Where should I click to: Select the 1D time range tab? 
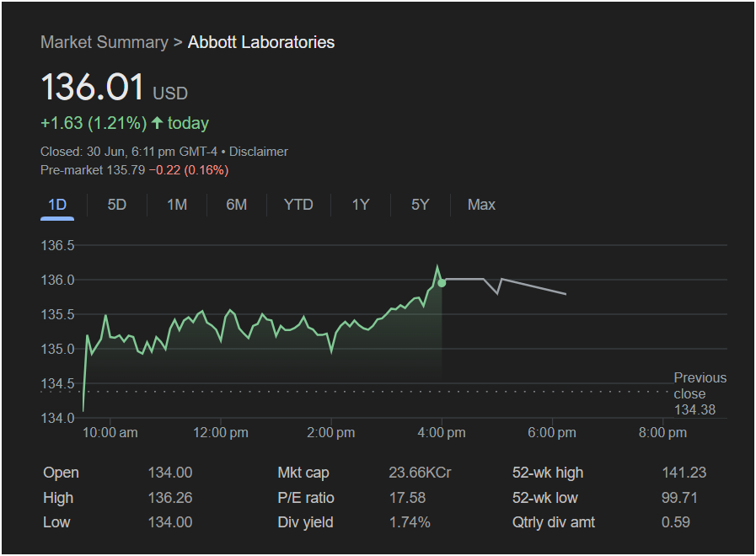57,205
